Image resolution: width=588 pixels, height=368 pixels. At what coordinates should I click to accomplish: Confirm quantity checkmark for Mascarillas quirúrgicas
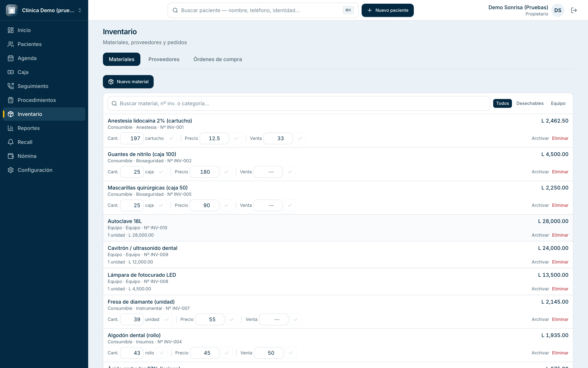coord(161,205)
